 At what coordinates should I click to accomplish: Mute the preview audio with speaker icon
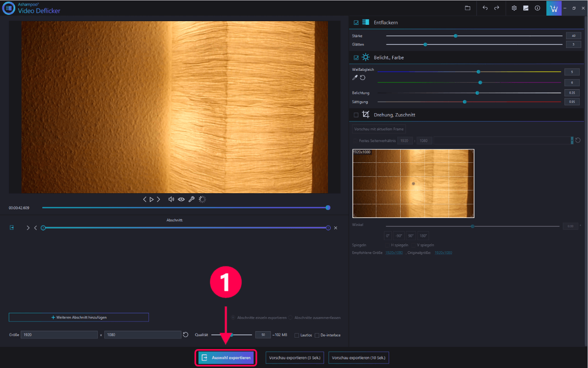[171, 199]
